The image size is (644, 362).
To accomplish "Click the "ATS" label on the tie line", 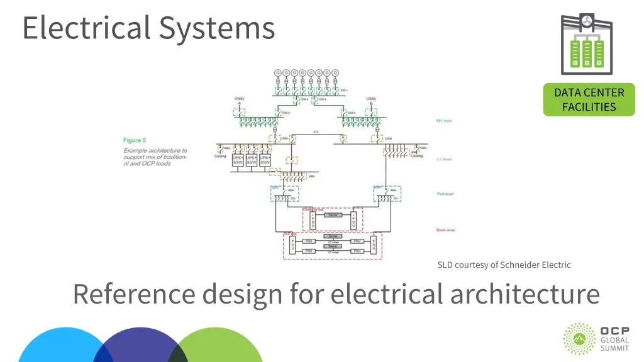I will coord(316,132).
